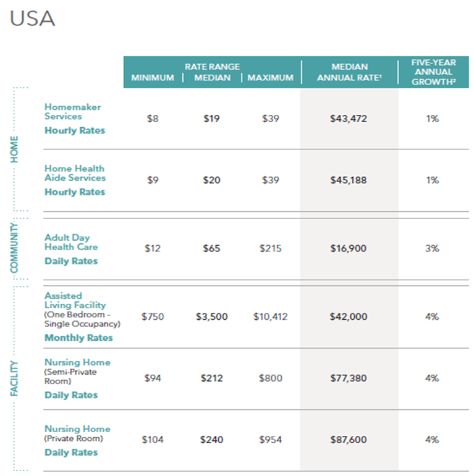Choose the Nursing Home Private Room label
This screenshot has width=474, height=476.
77,429
